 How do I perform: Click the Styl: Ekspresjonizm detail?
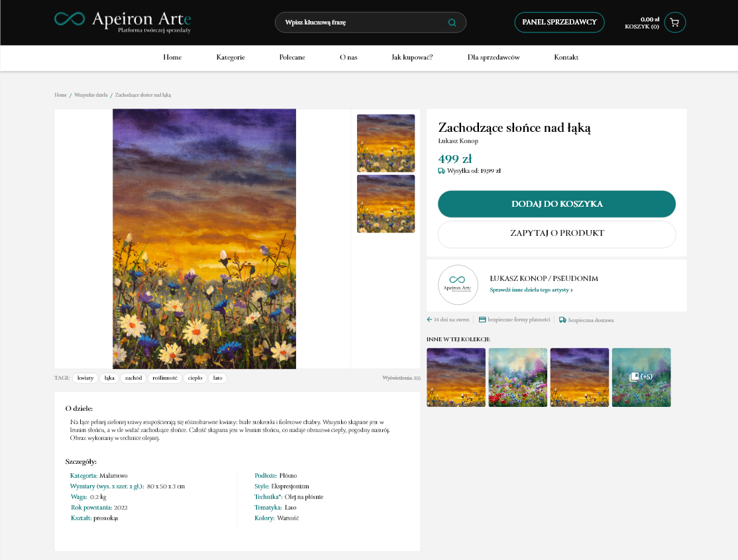tap(282, 486)
